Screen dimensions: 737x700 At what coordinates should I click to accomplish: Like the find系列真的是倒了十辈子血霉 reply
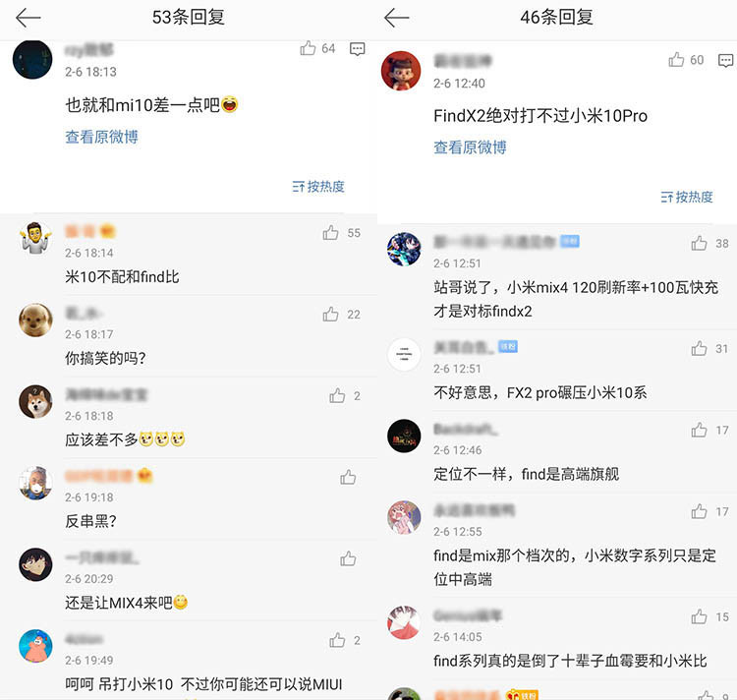(699, 616)
